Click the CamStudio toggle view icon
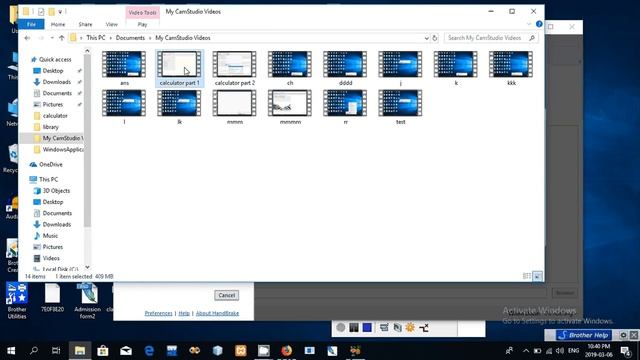The width and height of the screenshot is (640, 360). click(x=384, y=327)
